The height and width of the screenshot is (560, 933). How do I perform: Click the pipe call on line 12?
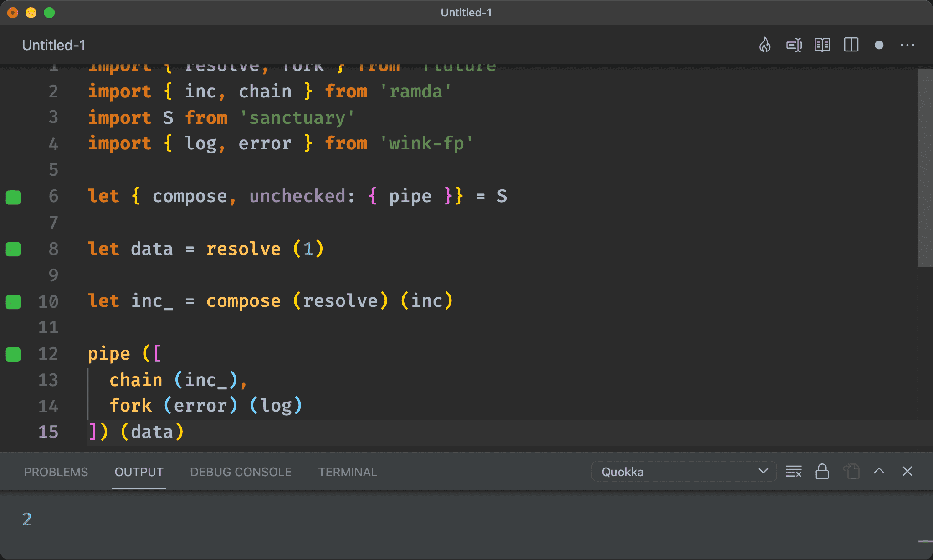[x=108, y=354]
